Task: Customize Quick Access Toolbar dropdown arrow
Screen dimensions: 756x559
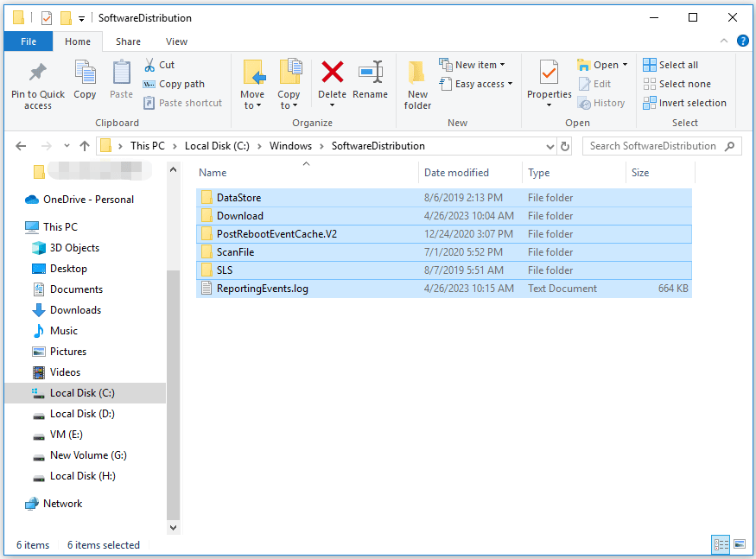Action: coord(81,19)
